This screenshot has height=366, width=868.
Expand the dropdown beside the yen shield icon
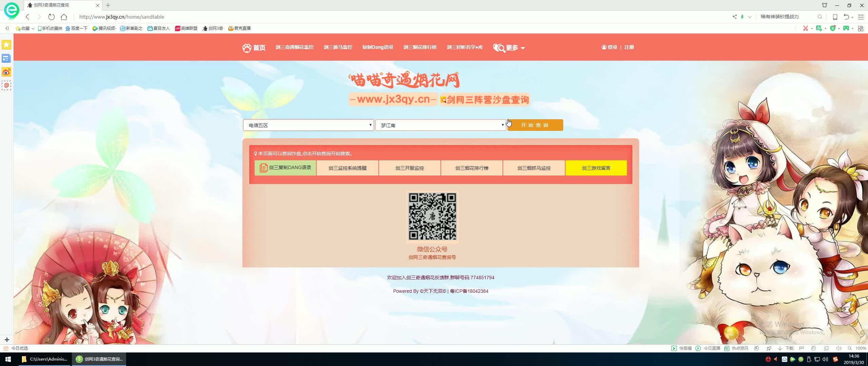point(839,28)
